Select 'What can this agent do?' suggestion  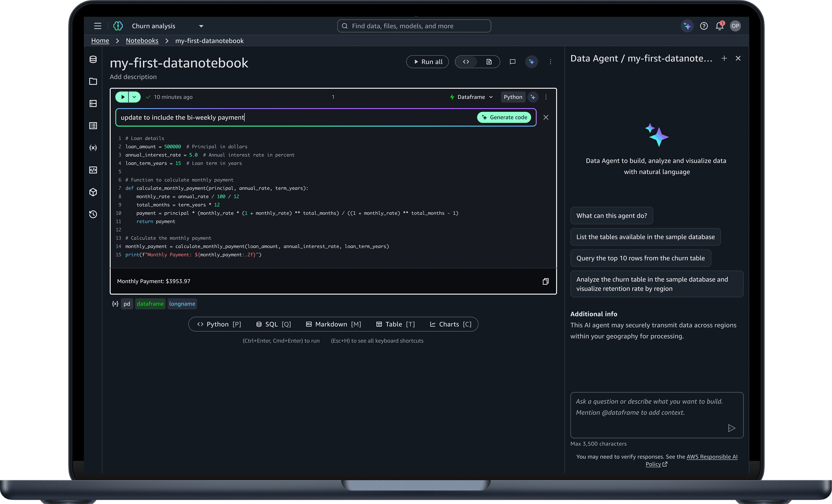point(611,216)
